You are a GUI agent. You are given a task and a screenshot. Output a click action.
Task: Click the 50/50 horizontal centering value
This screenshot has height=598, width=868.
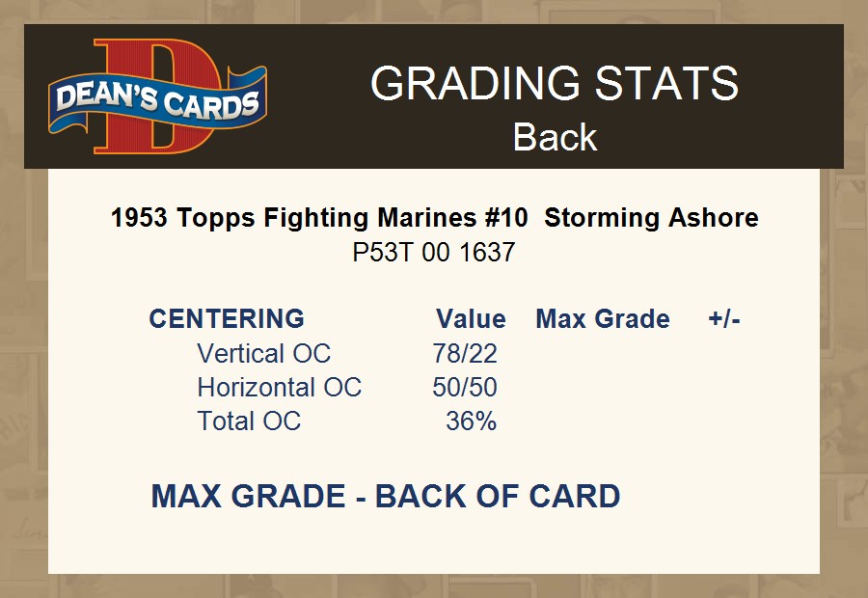pos(465,388)
